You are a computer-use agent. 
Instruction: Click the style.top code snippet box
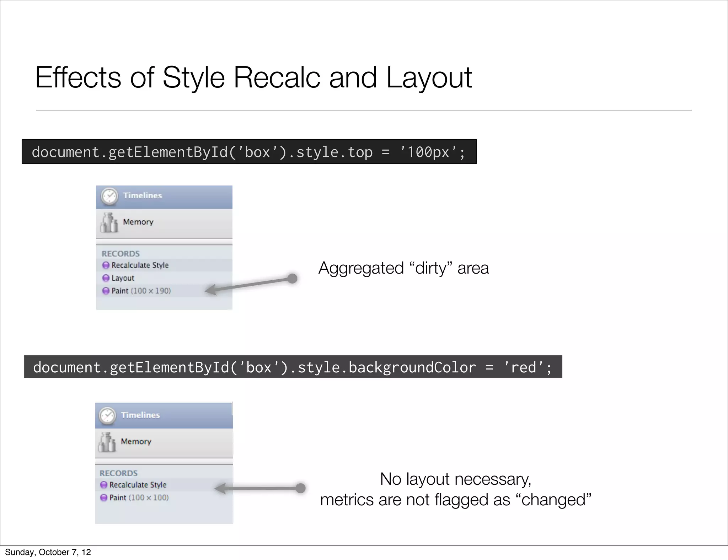click(249, 152)
